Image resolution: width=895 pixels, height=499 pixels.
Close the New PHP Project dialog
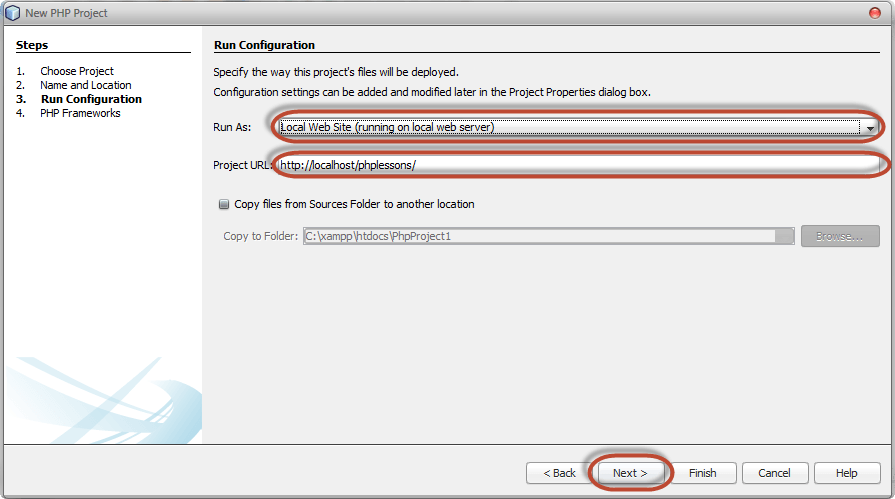click(875, 13)
